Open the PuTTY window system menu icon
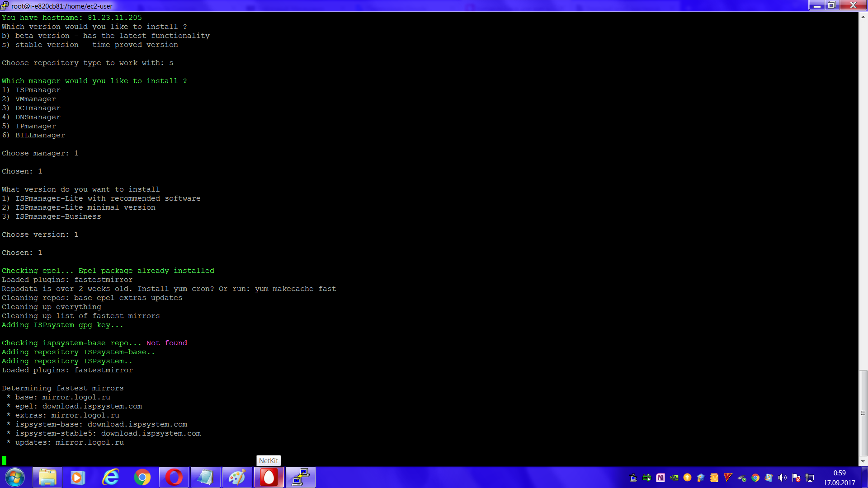This screenshot has width=868, height=488. pyautogui.click(x=5, y=5)
